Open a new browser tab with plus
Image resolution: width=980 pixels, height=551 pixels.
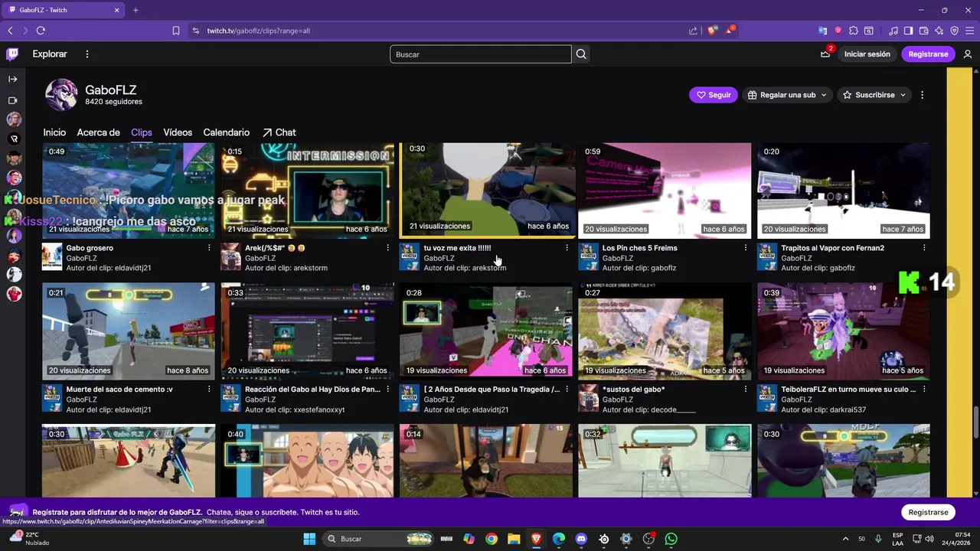pos(136,10)
